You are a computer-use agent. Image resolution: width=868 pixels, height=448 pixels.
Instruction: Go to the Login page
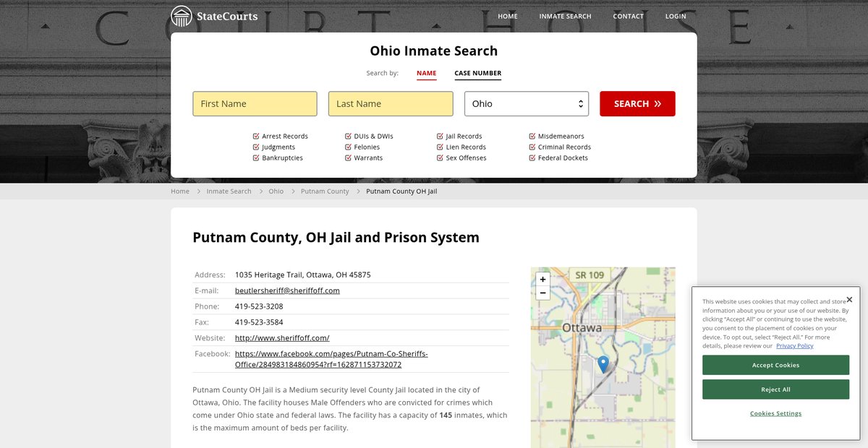pos(676,16)
